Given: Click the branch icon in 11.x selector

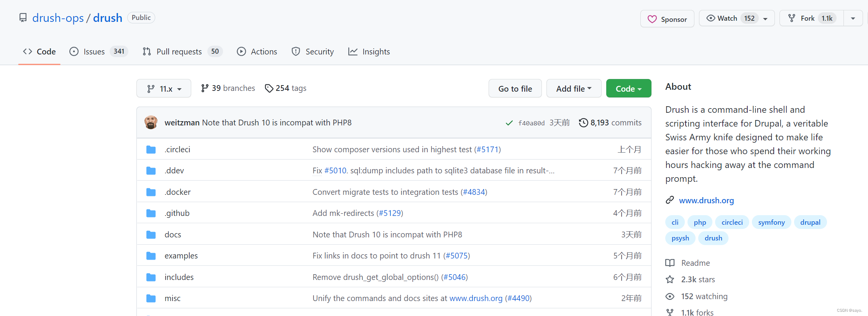Looking at the screenshot, I should 151,89.
